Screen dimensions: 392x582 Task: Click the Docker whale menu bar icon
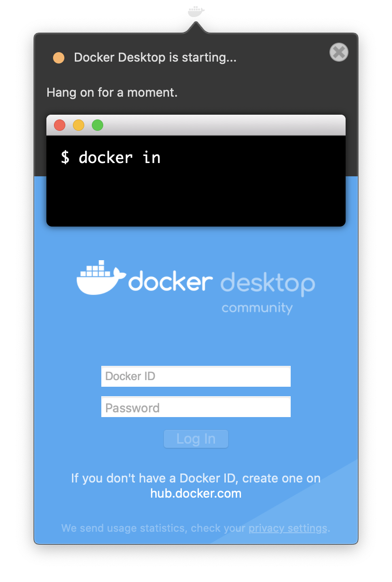196,11
